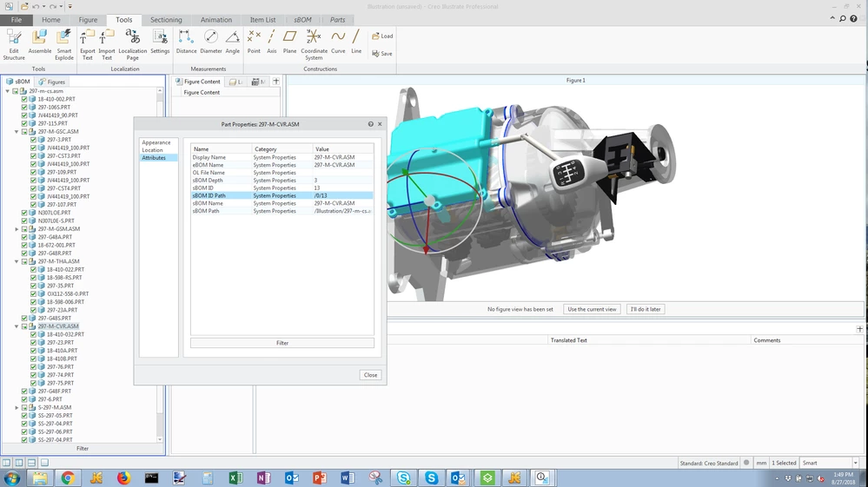Toggle 297-G48A.PRT checkbox
This screenshot has width=868, height=487.
point(24,237)
